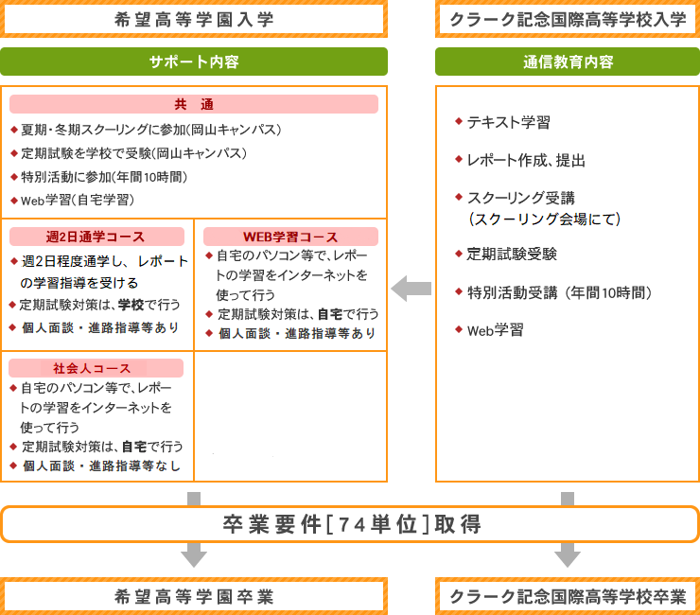The height and width of the screenshot is (615, 700).
Task: Select the WEB学習コース label
Action: (290, 237)
